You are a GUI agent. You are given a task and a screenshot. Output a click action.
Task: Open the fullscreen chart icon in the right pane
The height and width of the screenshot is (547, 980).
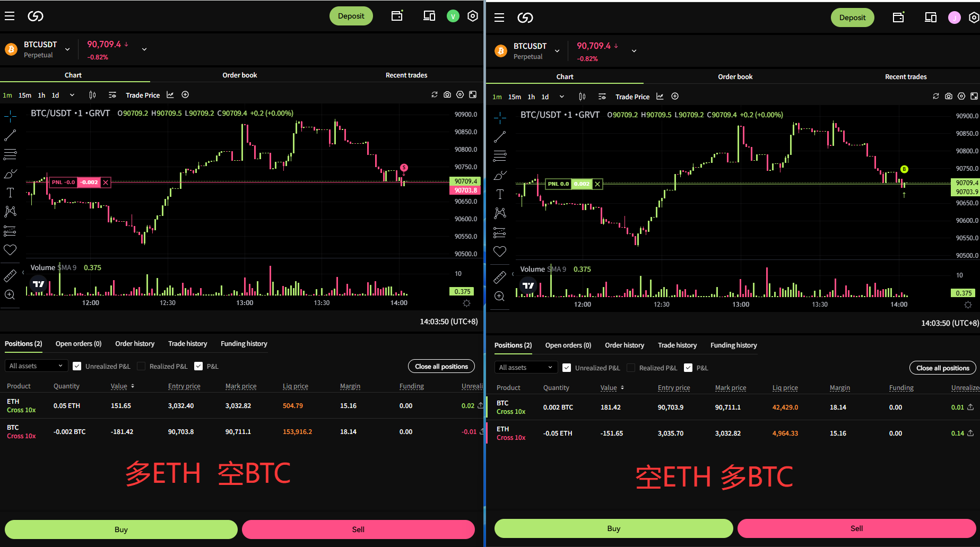[x=974, y=96]
